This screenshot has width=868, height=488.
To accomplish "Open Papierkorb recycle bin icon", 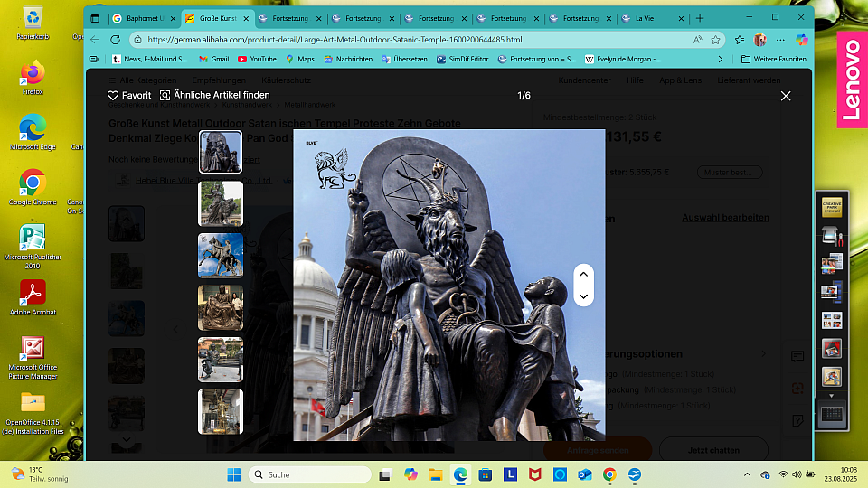I will point(33,23).
